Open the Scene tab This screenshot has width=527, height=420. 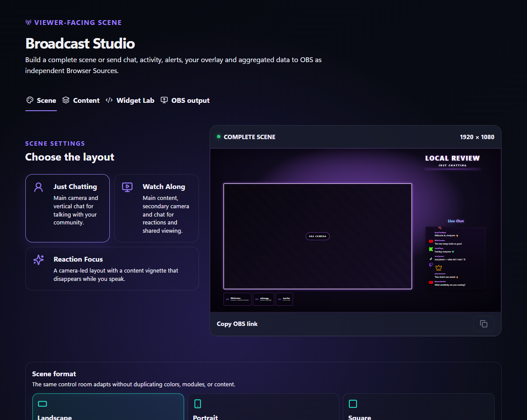pyautogui.click(x=41, y=101)
